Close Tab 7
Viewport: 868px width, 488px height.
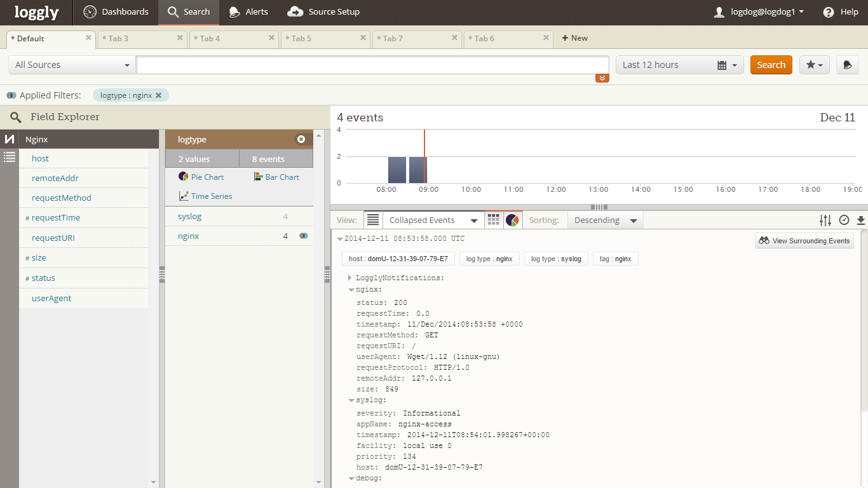[454, 37]
